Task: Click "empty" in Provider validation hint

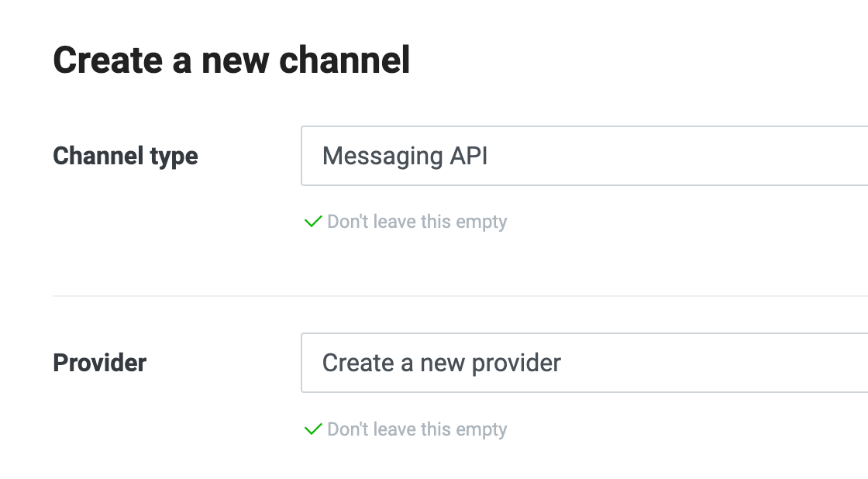Action: [481, 429]
